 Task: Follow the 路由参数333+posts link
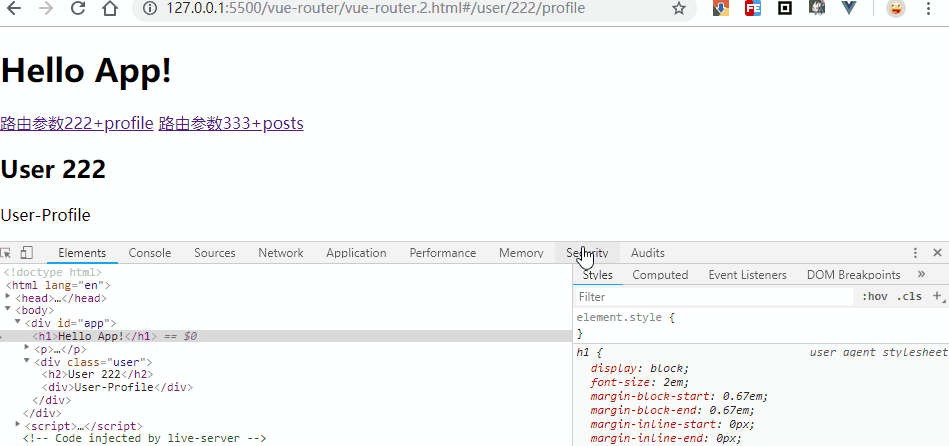click(231, 123)
